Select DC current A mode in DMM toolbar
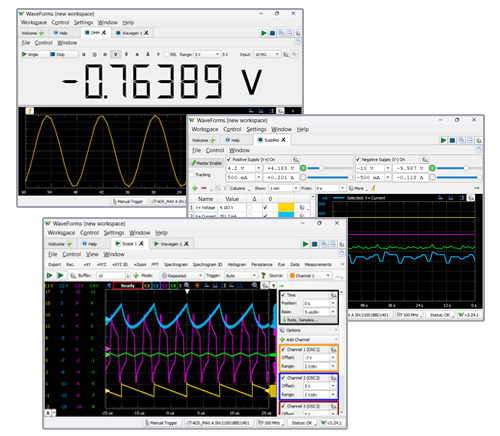Screen dimensions: 500x436 tap(137, 54)
